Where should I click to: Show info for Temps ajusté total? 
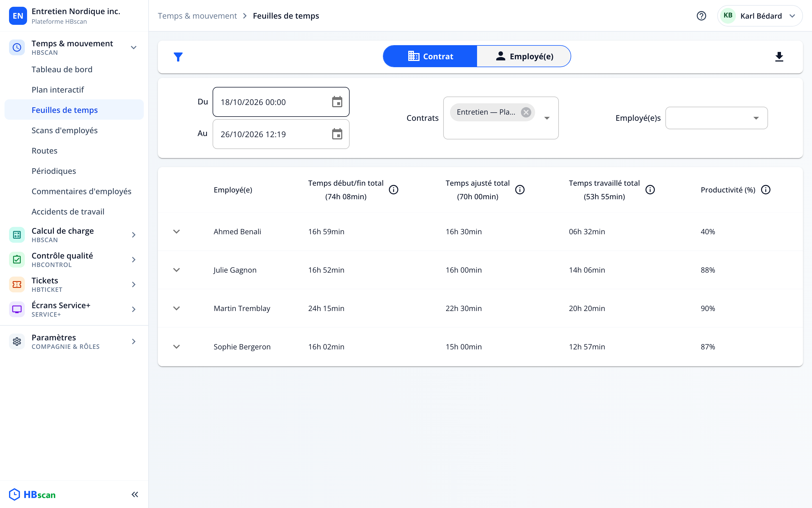click(520, 190)
